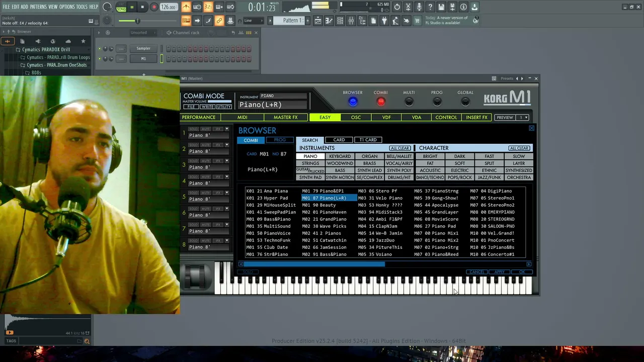Toggle the 3-2-1 countdown before recording
Screen dimensions: 644x362
(x=208, y=7)
